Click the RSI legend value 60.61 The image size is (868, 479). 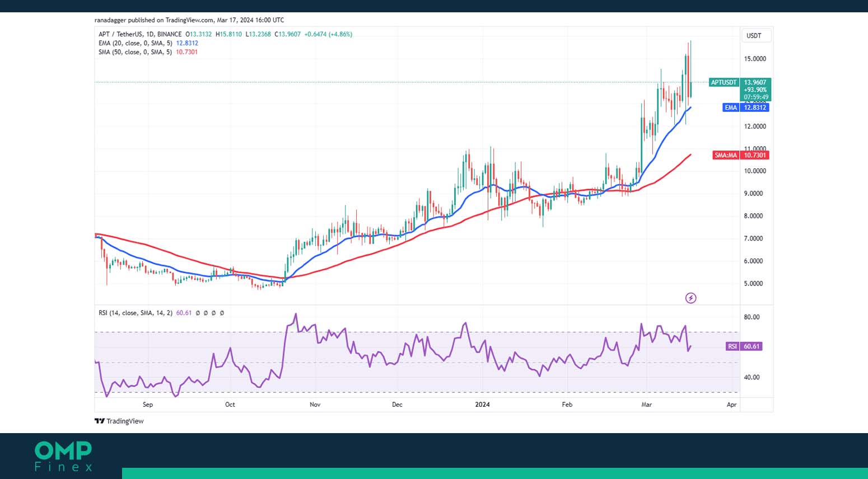click(184, 313)
